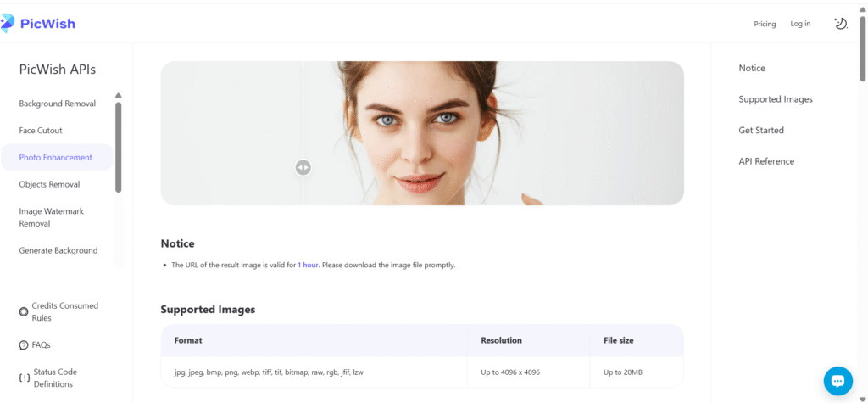
Task: Click the Credits Consumed Rules icon
Action: (x=24, y=311)
